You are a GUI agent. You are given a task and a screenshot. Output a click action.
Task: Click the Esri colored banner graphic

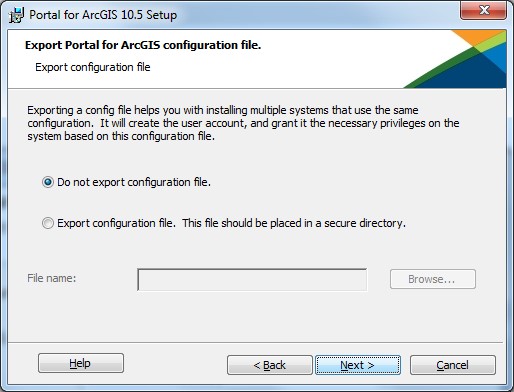455,59
